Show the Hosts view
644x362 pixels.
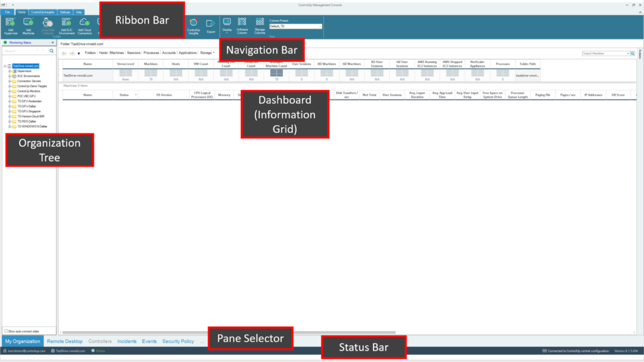(103, 53)
